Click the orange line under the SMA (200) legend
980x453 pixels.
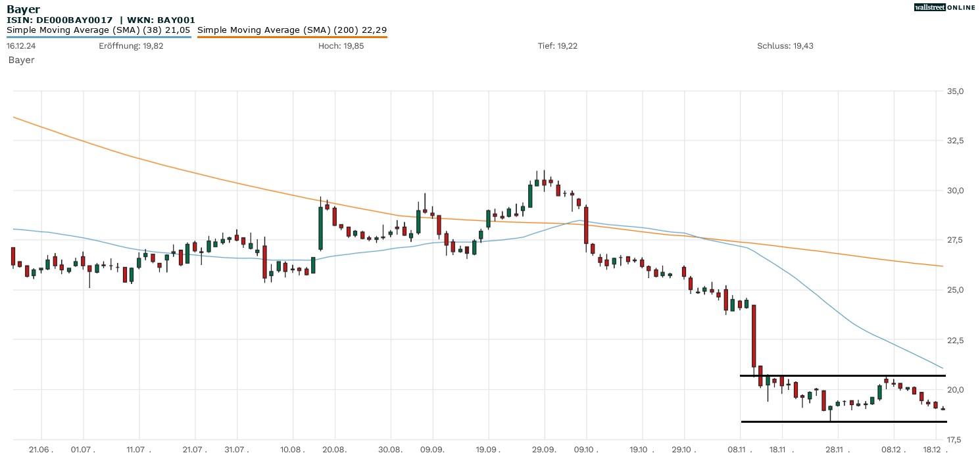pos(292,37)
